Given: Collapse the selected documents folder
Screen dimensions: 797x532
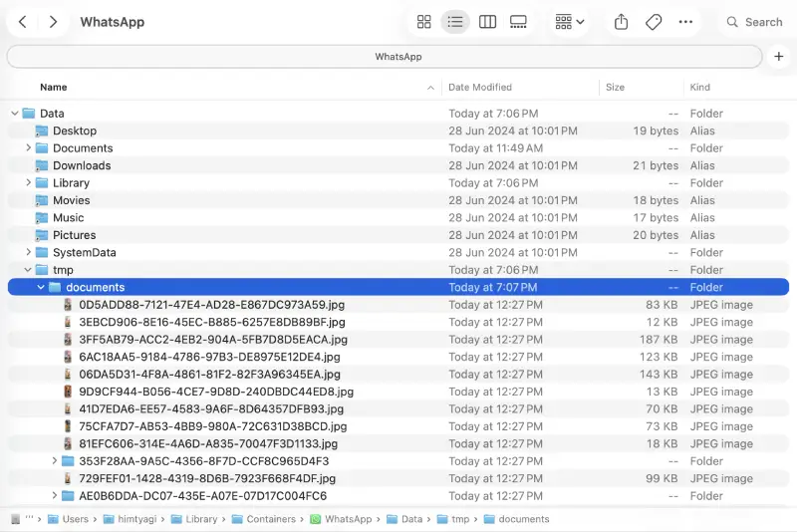Looking at the screenshot, I should [x=41, y=287].
